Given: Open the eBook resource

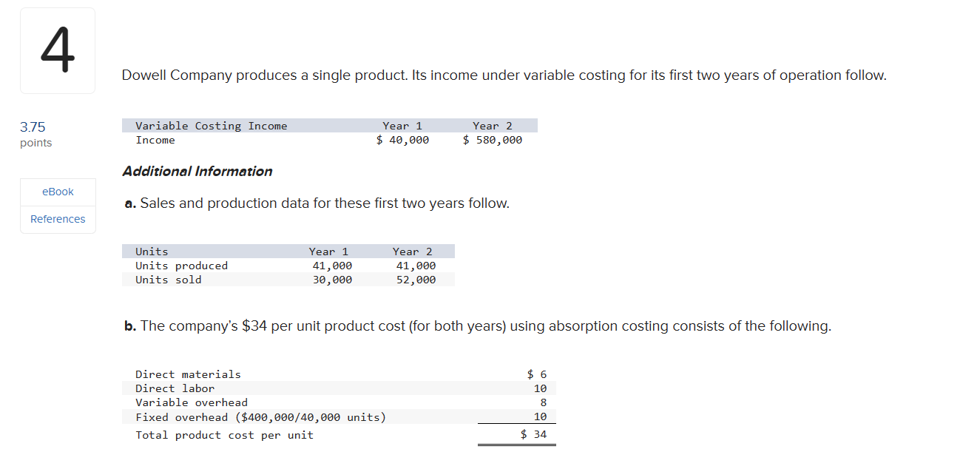Looking at the screenshot, I should [58, 192].
